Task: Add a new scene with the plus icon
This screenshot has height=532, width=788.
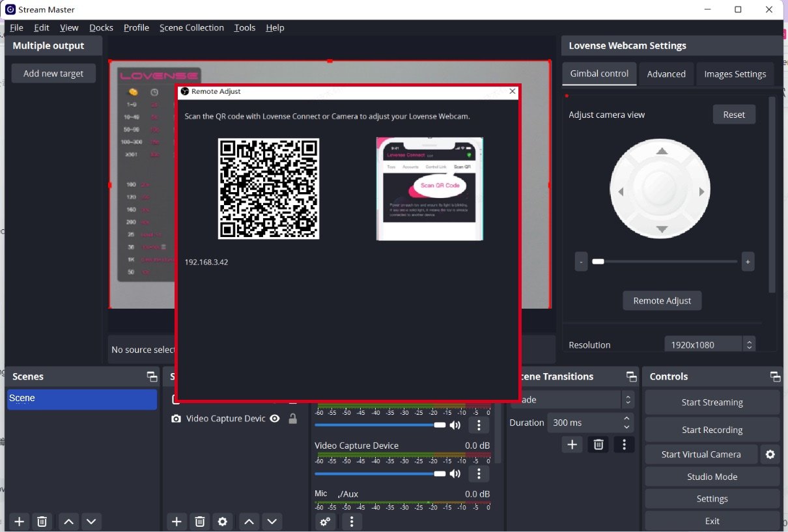Action: (x=20, y=521)
